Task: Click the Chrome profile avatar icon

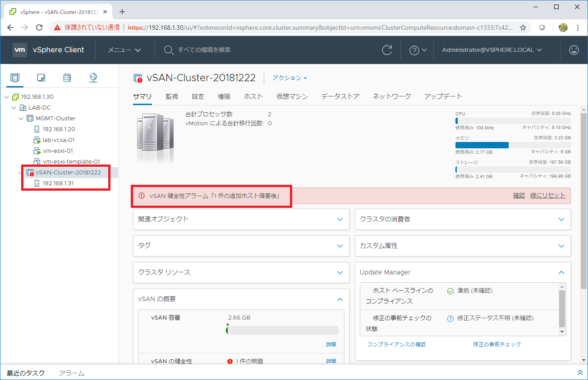Action: coord(563,27)
